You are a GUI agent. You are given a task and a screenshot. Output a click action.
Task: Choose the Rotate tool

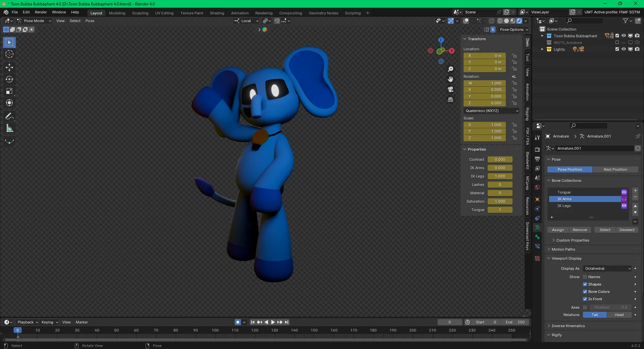click(9, 79)
